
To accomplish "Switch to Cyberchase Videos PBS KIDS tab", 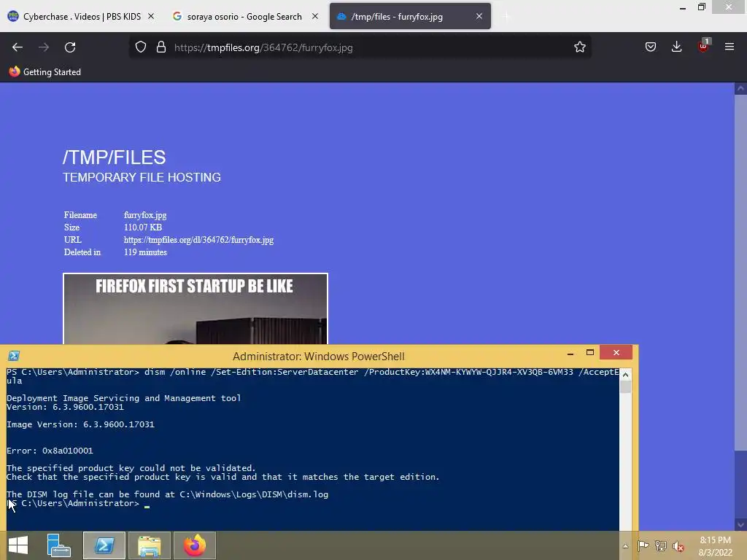I will click(81, 16).
